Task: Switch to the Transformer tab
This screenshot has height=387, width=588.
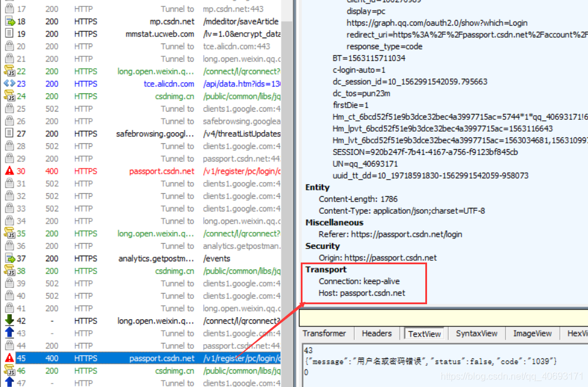Action: (324, 334)
